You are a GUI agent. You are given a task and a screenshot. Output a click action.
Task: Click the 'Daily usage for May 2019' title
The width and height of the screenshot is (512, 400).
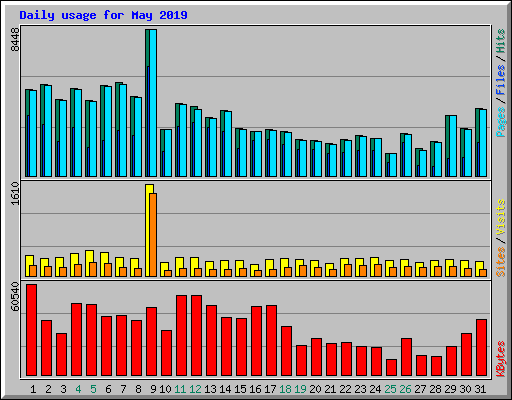[x=103, y=15]
